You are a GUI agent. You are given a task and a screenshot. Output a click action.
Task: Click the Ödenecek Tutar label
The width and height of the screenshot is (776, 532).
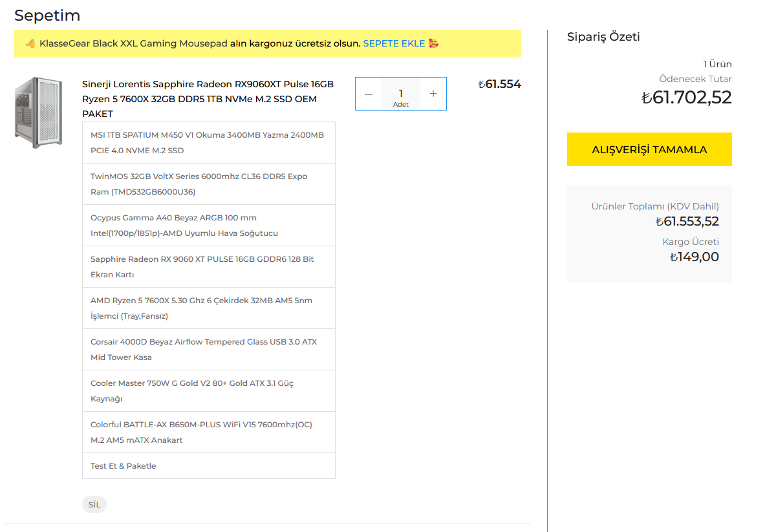695,79
